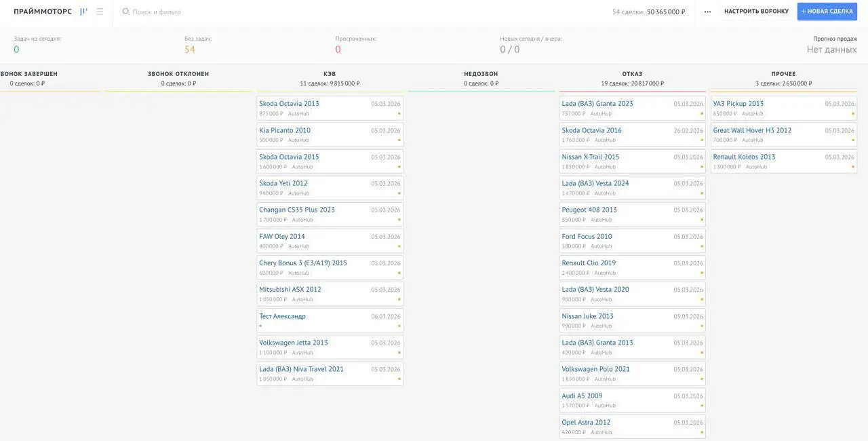Screen dimensions: 868x441
Task: Open deal Lada (ВАЗ) Vesta 2024
Action: 595,183
